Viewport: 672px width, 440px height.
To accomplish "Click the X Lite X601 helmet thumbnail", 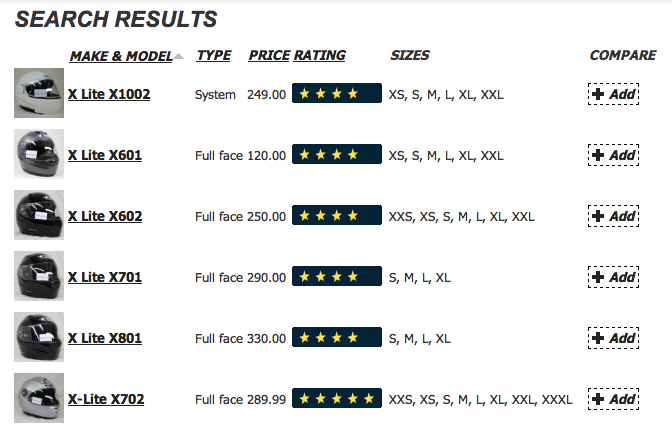I will (39, 154).
